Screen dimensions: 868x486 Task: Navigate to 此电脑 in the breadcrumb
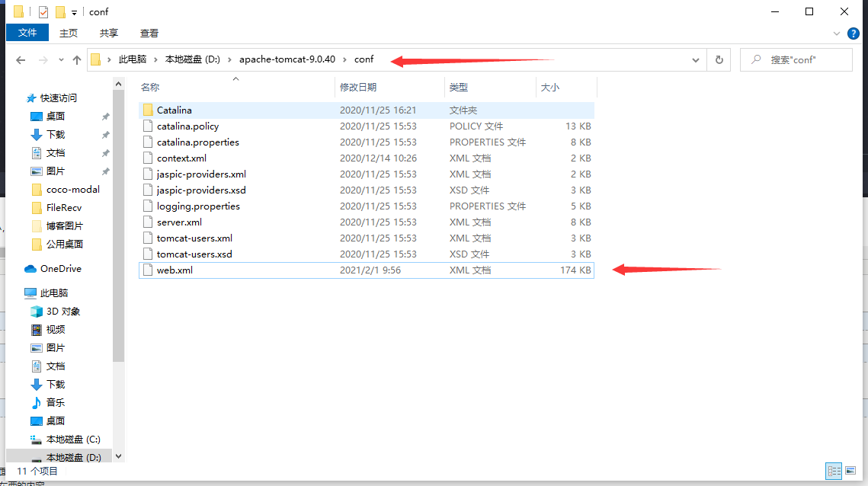point(133,59)
